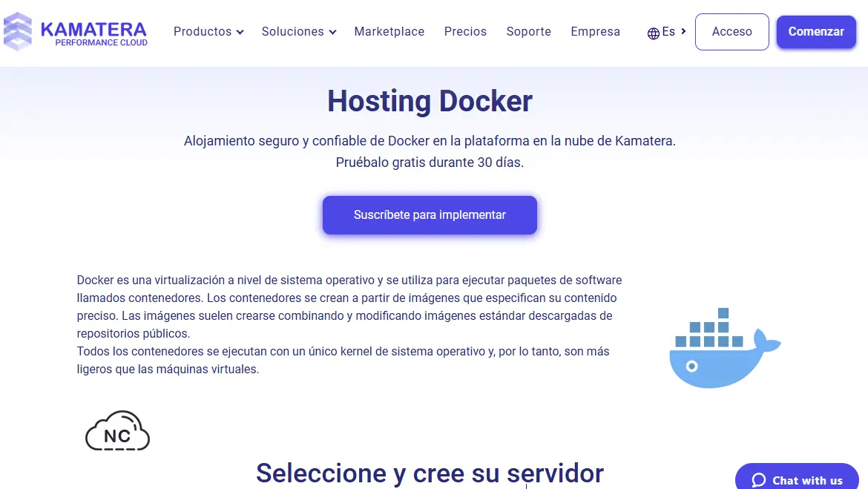This screenshot has width=868, height=489.
Task: Open the Productos menu
Action: tap(203, 32)
